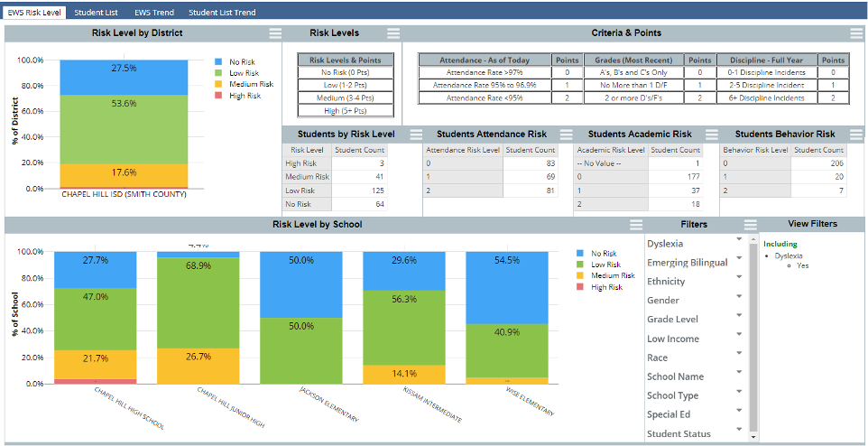
Task: Click student count 206 in Behavior Risk table
Action: [818, 163]
